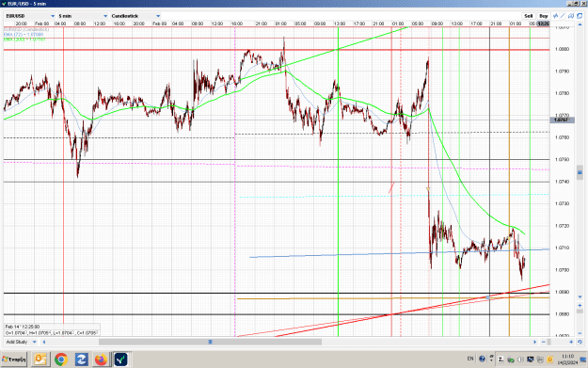
Task: Click the reset zoom icon at bottom right
Action: point(580,342)
